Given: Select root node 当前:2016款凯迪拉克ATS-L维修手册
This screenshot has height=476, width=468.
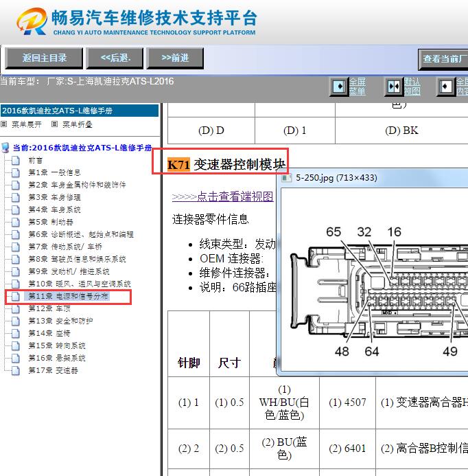Looking at the screenshot, I should [x=82, y=148].
